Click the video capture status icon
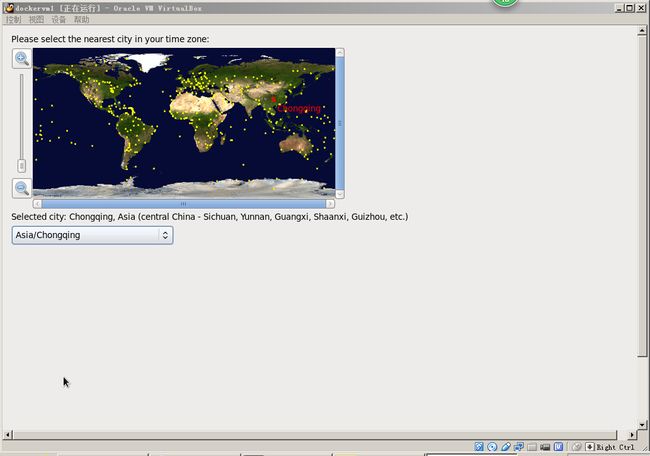This screenshot has height=456, width=650. [x=545, y=447]
